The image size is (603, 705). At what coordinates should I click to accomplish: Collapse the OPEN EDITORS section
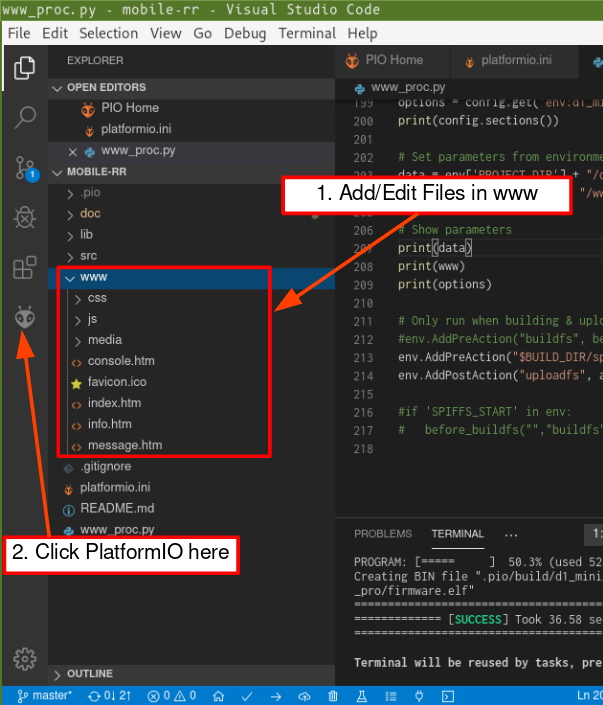click(191, 87)
